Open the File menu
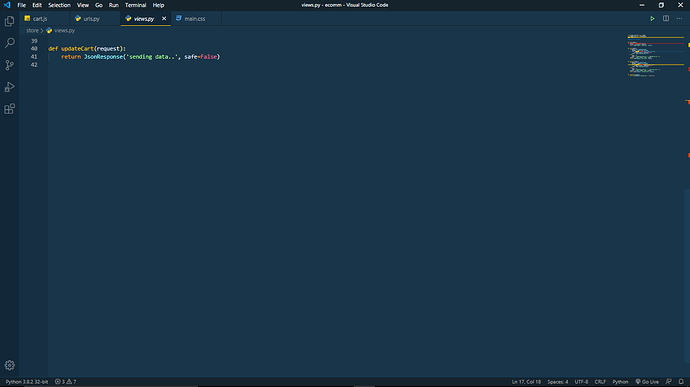This screenshot has height=387, width=690. pyautogui.click(x=21, y=5)
